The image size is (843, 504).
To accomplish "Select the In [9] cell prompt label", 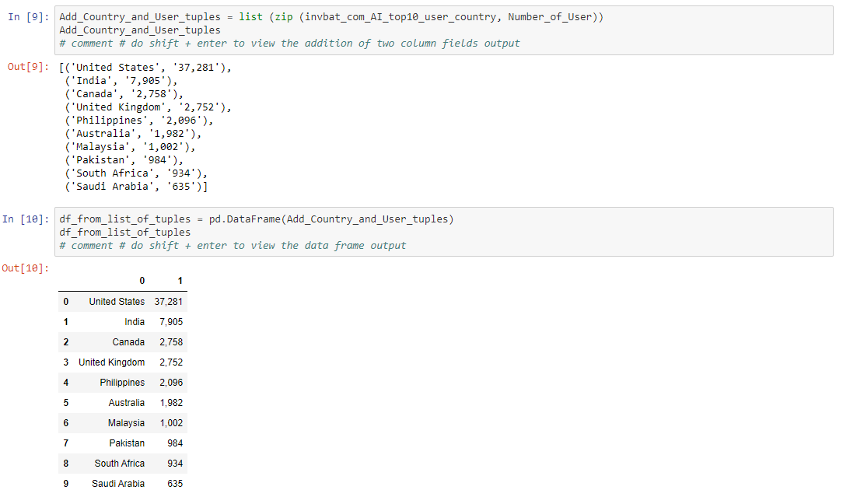I will coord(27,17).
